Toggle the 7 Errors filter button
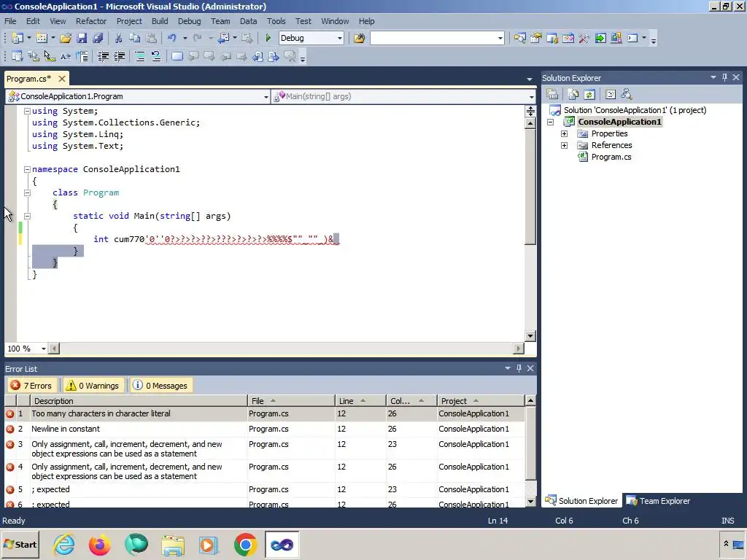Viewport: 747px width, 560px height. [32, 385]
